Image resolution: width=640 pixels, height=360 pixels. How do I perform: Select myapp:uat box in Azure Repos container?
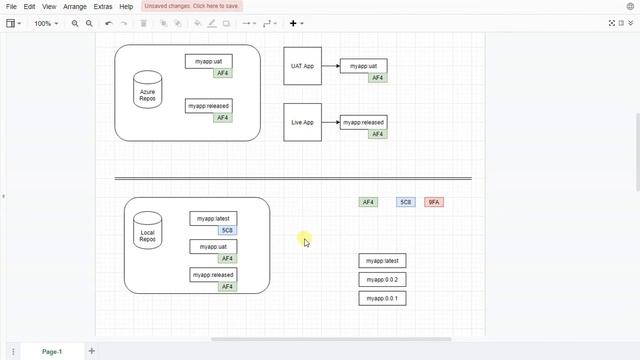click(x=209, y=61)
